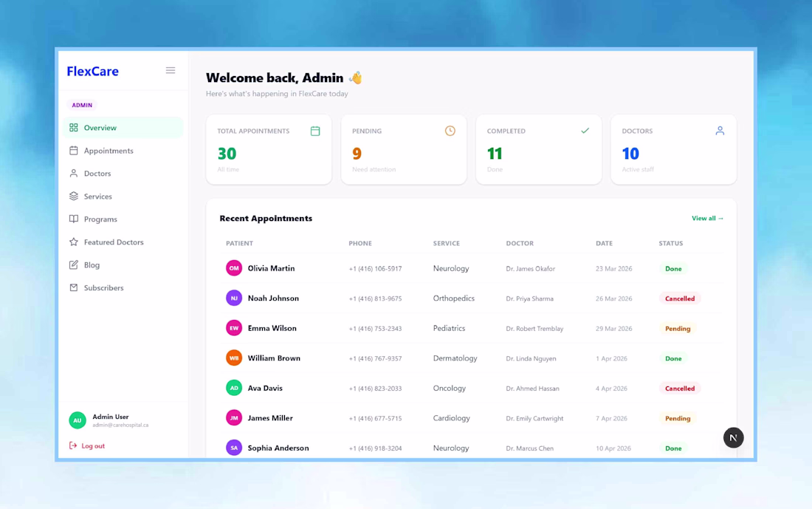
Task: Click Noah Johnson's NJ avatar
Action: point(234,298)
